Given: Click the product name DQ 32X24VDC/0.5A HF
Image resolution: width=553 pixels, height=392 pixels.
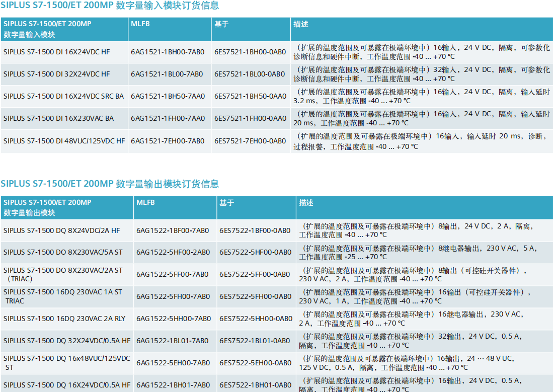Looking at the screenshot, I should click(x=67, y=341).
